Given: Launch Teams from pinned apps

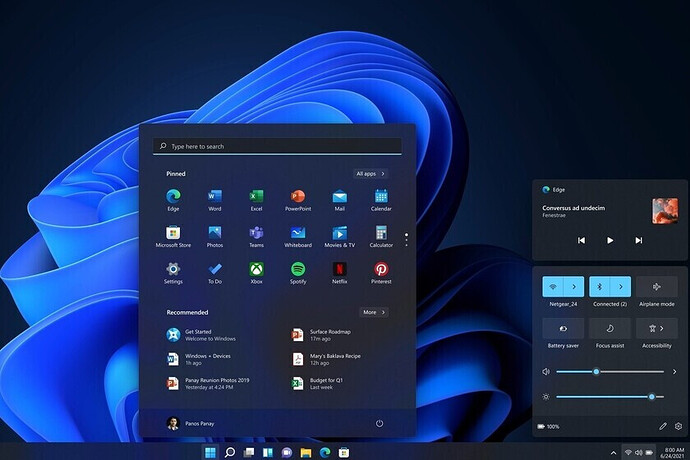Looking at the screenshot, I should point(256,236).
